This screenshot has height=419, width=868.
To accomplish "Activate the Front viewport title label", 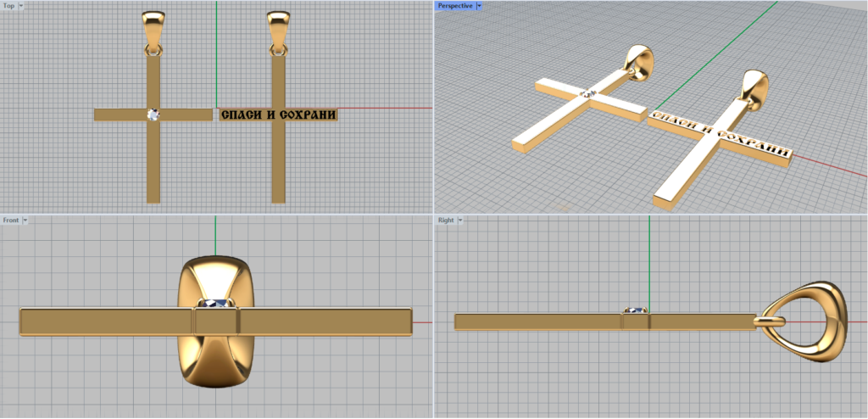I will pos(11,220).
